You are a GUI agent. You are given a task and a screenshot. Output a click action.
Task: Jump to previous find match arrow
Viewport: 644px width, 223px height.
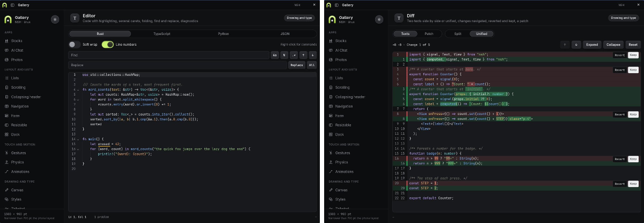coord(303,55)
